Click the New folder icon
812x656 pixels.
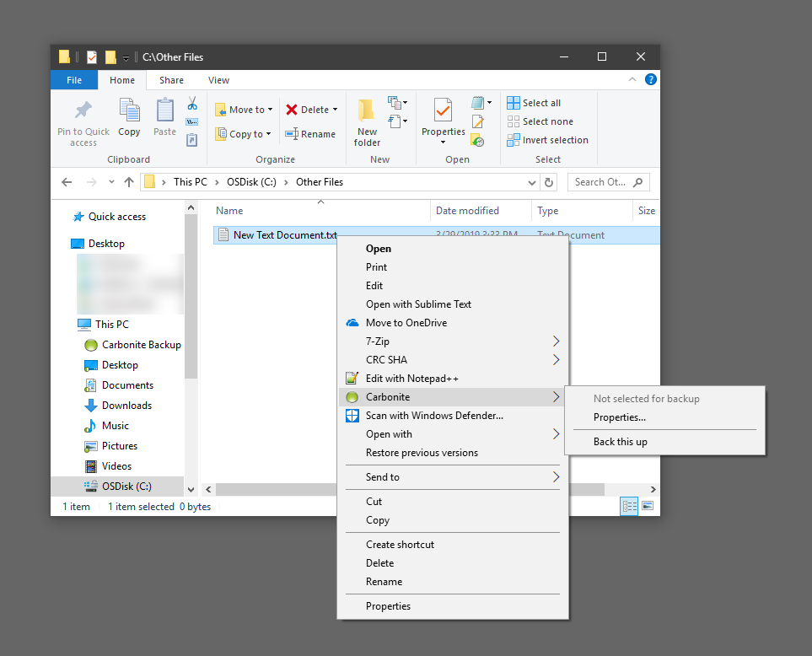tap(367, 110)
